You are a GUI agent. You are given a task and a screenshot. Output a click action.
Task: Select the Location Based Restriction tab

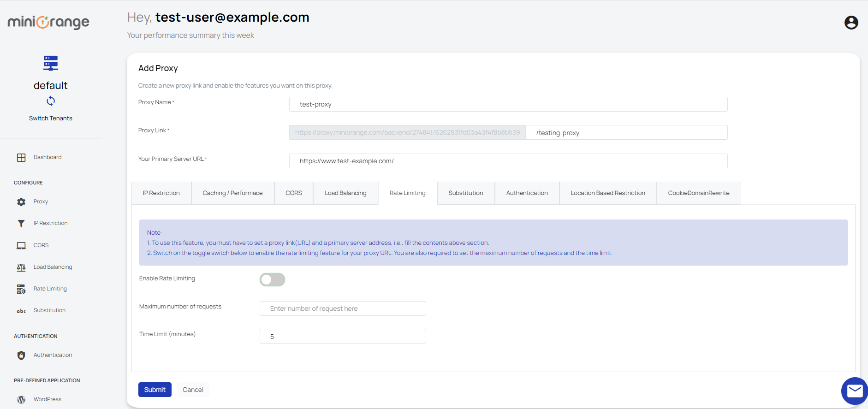[608, 193]
